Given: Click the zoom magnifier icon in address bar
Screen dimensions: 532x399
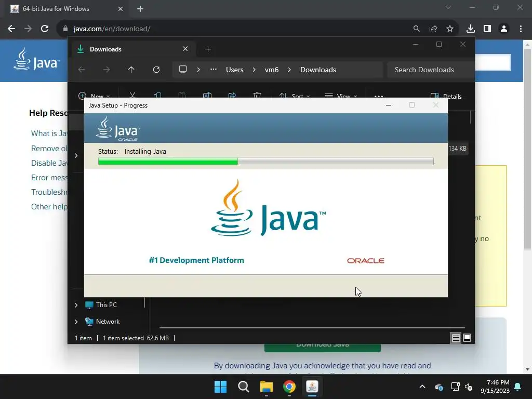Looking at the screenshot, I should 416,29.
